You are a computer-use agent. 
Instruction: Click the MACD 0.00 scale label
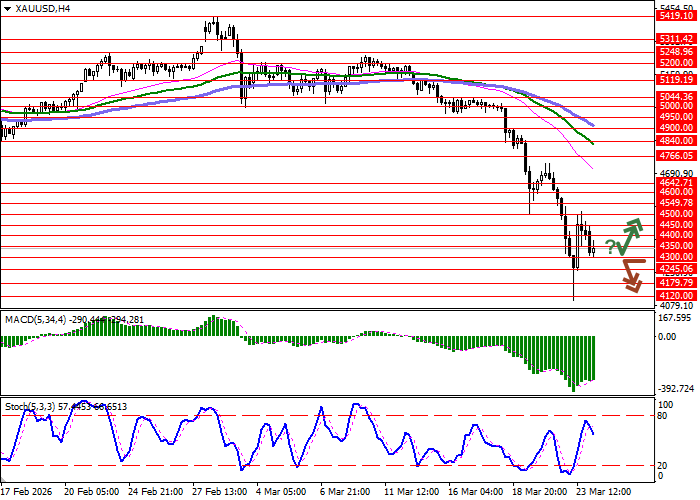tap(668, 337)
